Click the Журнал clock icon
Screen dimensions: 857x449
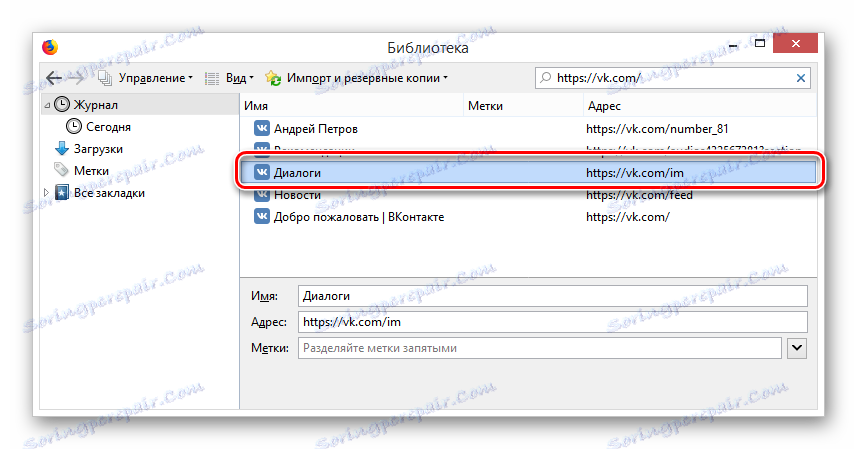(x=62, y=104)
